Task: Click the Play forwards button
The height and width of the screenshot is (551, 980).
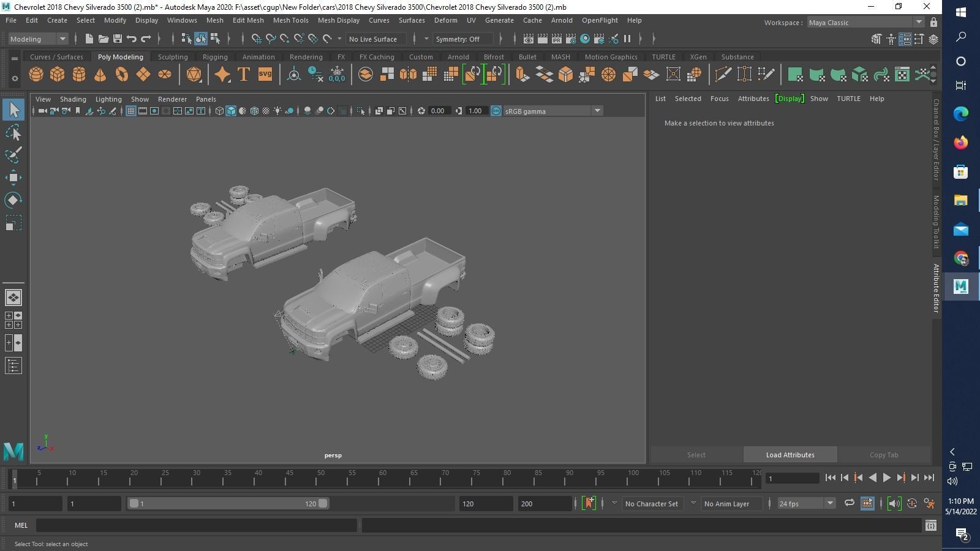Action: [886, 478]
